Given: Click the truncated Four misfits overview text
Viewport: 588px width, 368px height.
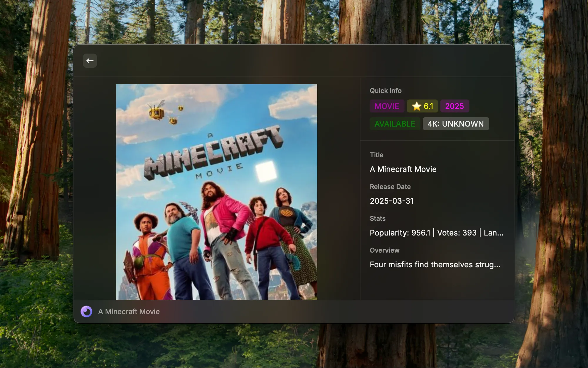Looking at the screenshot, I should tap(435, 265).
